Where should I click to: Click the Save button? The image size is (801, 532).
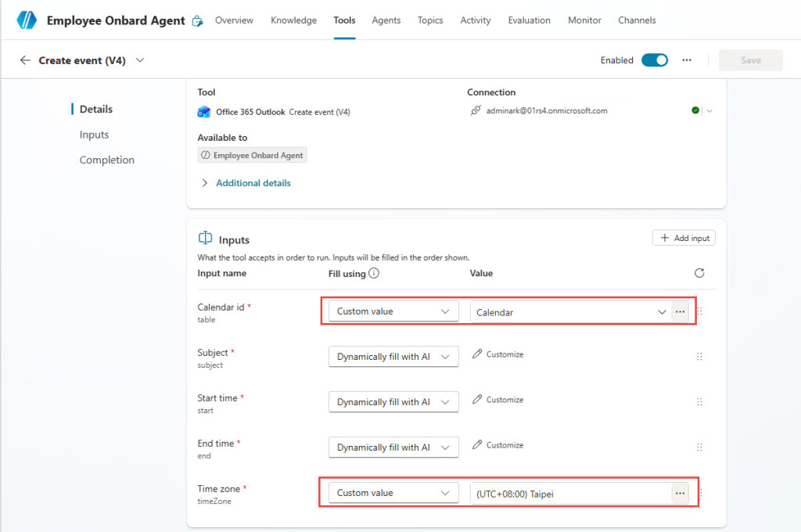[750, 60]
